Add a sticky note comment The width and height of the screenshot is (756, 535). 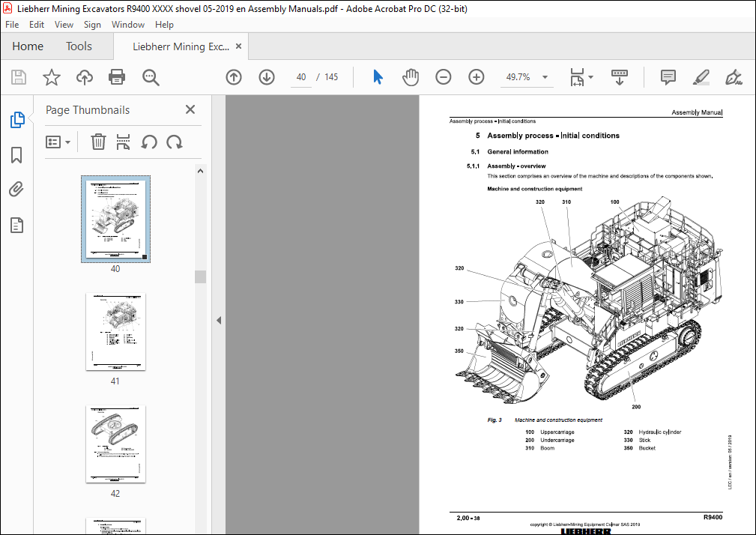click(668, 77)
